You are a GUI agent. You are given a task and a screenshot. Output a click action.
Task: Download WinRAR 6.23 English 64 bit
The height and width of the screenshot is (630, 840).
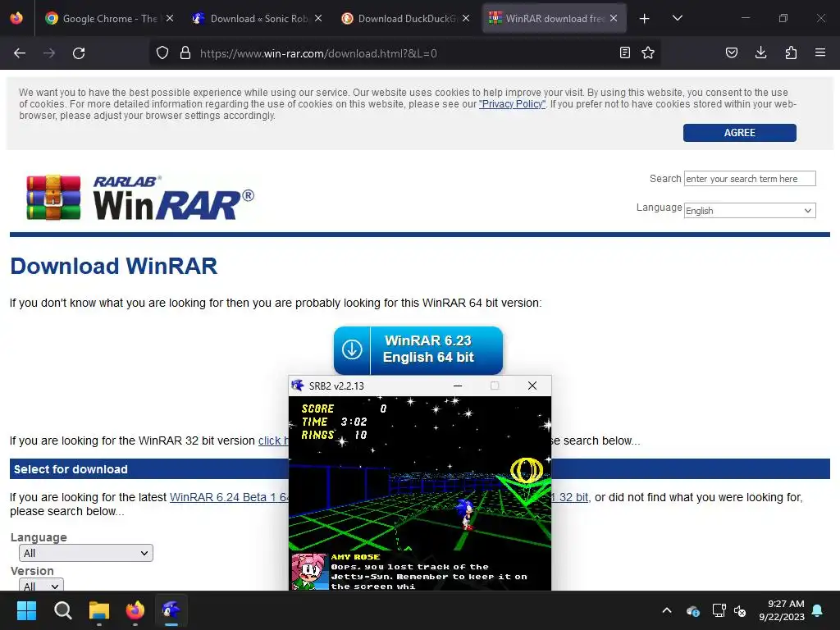pos(418,349)
